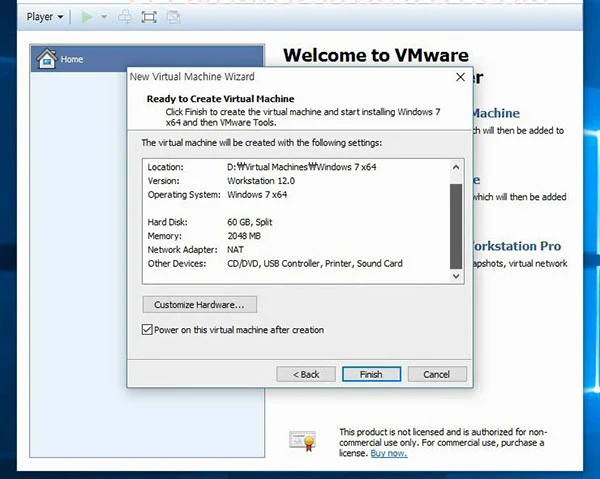Cancel the wizard
Screen dimensions: 600x479
pyautogui.click(x=437, y=374)
